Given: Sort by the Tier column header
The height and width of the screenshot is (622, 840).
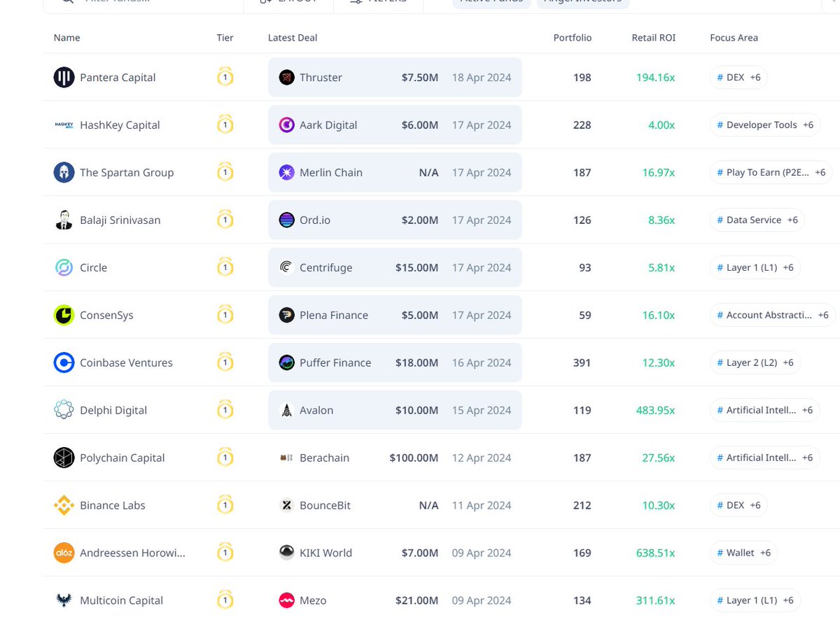Looking at the screenshot, I should click(x=225, y=38).
